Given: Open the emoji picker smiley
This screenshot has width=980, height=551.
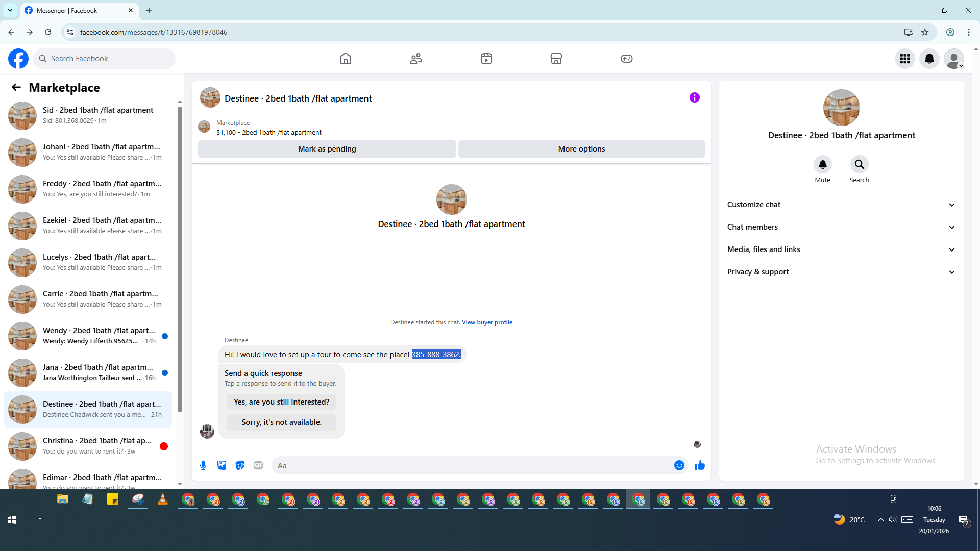Looking at the screenshot, I should (x=679, y=465).
